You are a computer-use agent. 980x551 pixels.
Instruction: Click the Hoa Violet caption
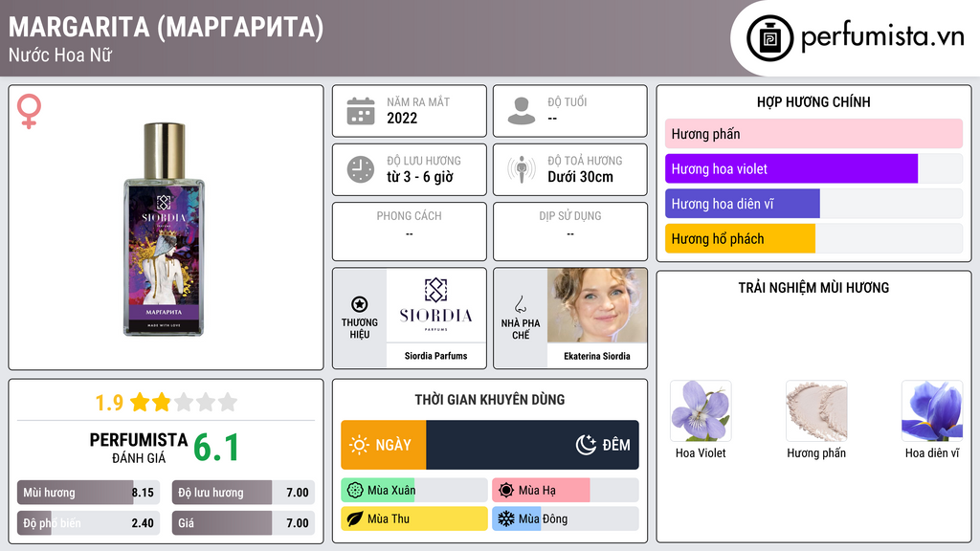pyautogui.click(x=701, y=452)
